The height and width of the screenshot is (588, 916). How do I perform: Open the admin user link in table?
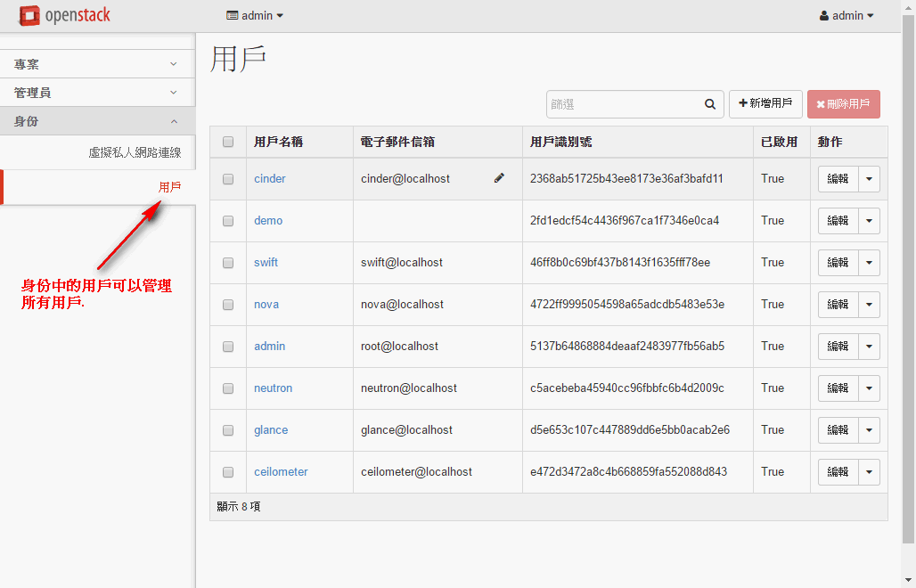[269, 347]
